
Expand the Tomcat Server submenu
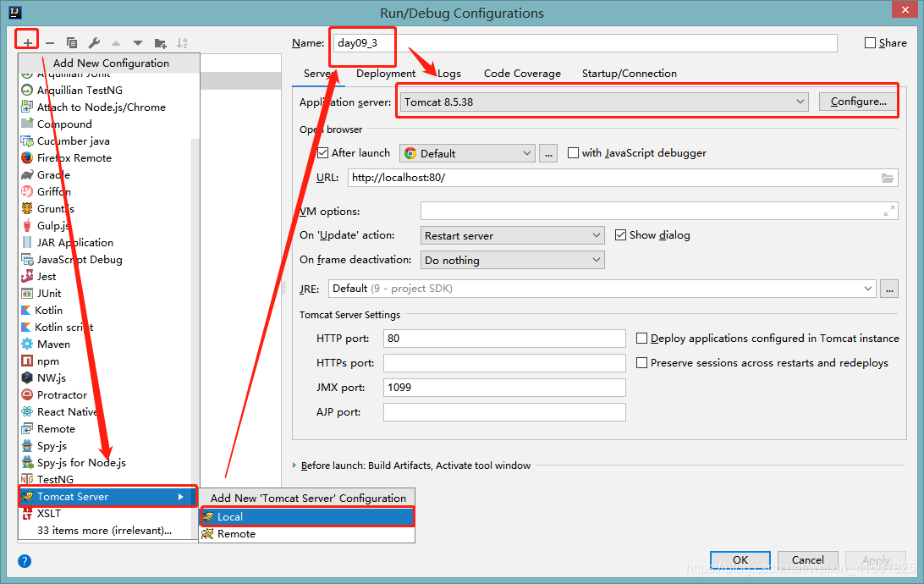point(107,497)
